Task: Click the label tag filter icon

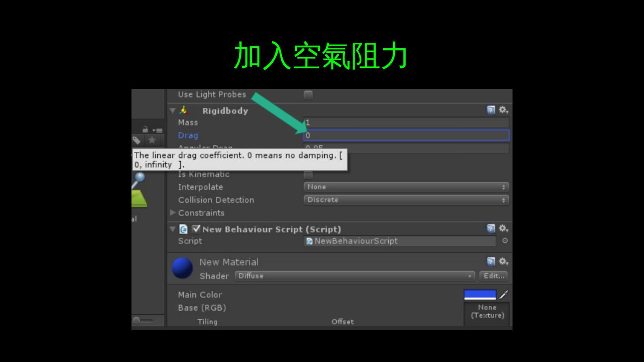Action: coord(137,140)
